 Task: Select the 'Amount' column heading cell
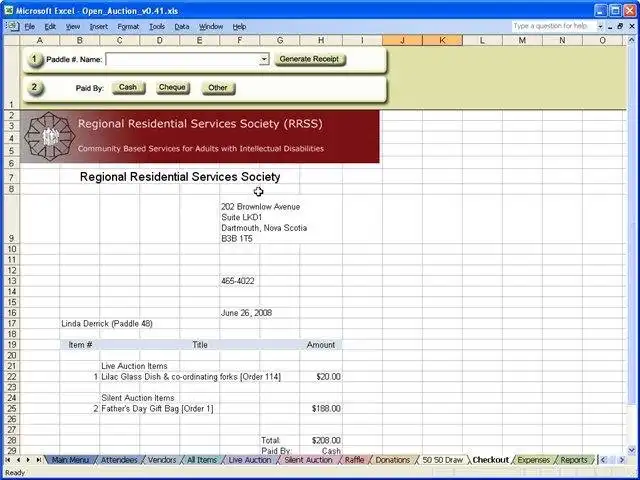(321, 345)
